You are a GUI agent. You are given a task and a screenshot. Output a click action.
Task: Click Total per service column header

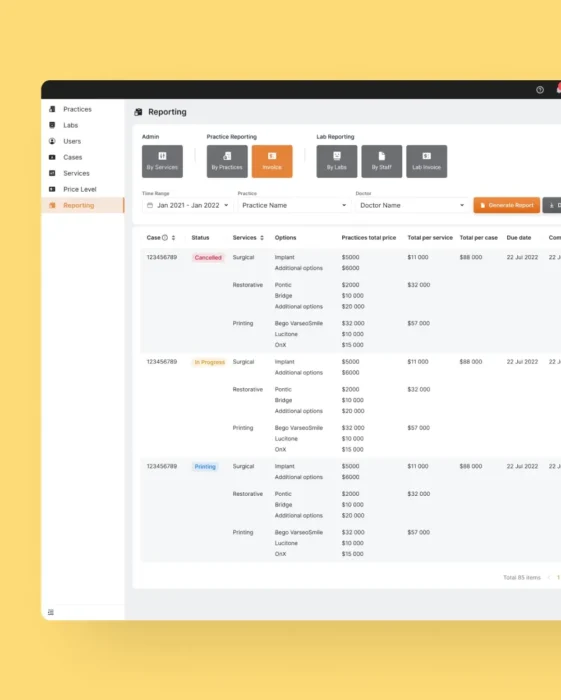click(x=430, y=238)
